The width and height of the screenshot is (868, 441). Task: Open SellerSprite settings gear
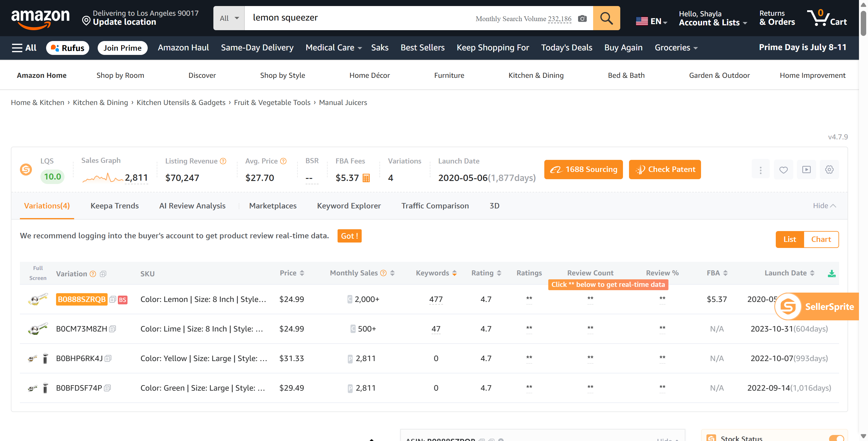coord(829,170)
